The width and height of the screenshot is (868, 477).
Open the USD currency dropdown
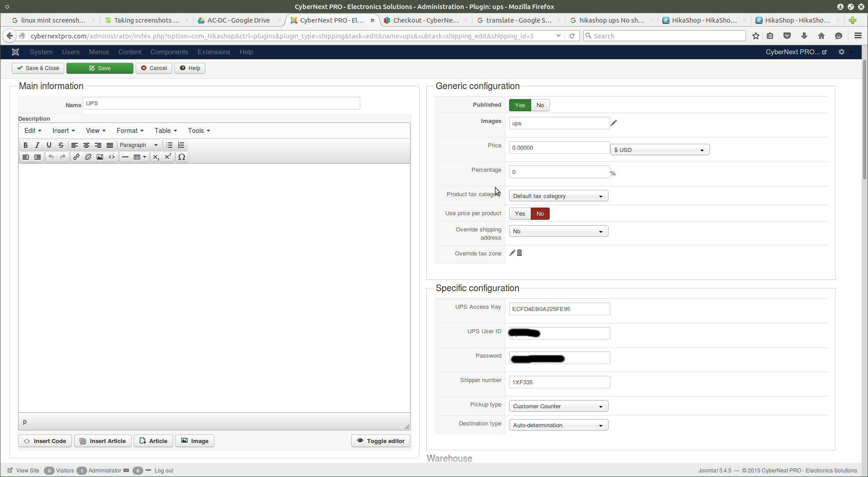pyautogui.click(x=660, y=150)
